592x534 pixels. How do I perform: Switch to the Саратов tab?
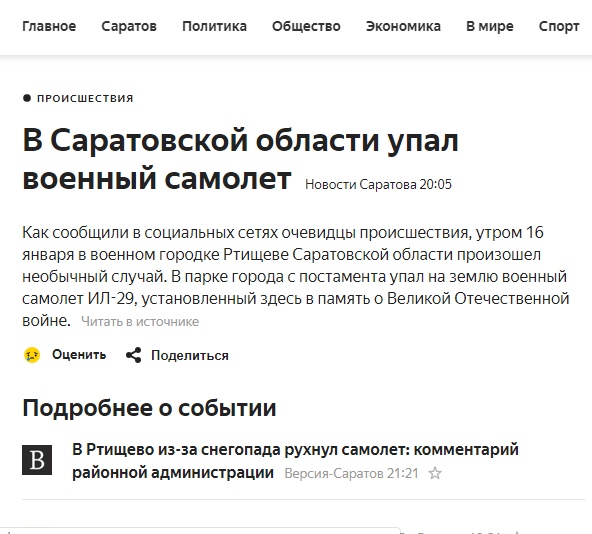129,26
